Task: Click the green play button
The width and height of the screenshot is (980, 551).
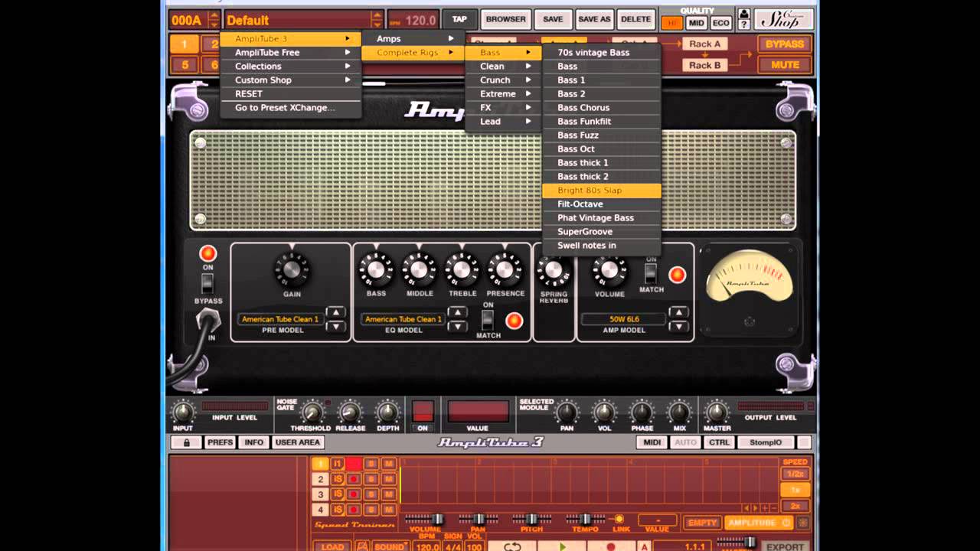Action: (562, 546)
